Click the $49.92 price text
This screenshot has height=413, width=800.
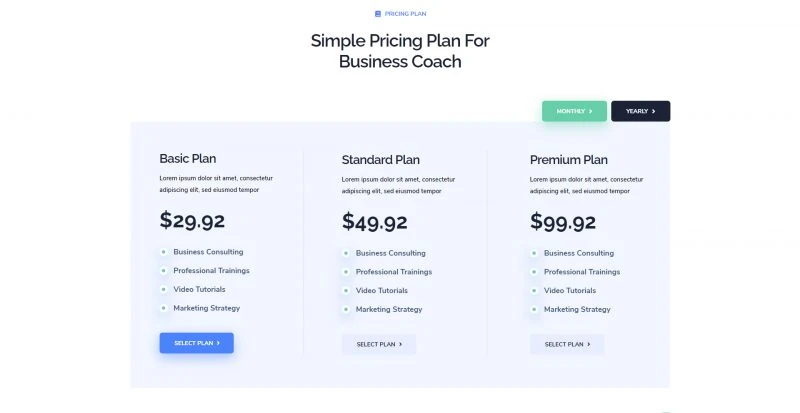[374, 222]
